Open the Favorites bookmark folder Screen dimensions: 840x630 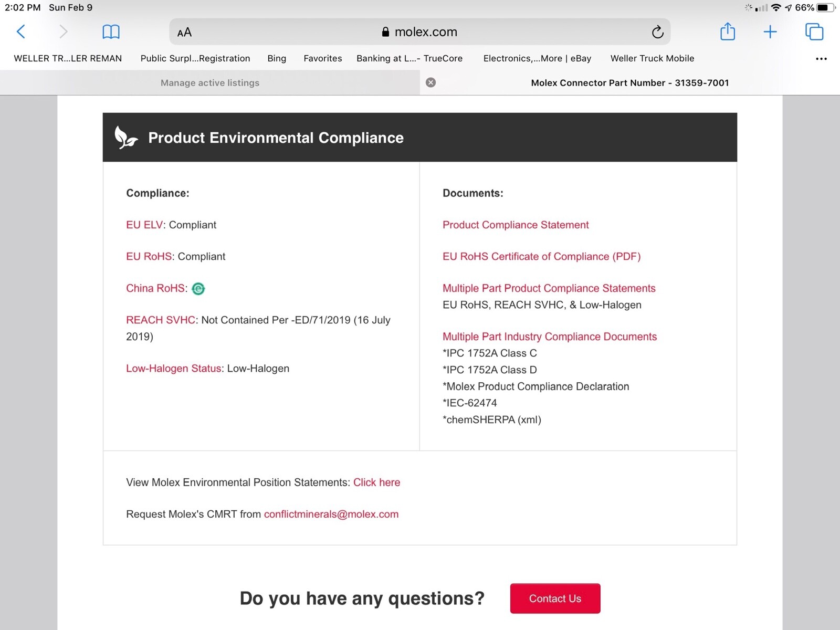pyautogui.click(x=323, y=58)
